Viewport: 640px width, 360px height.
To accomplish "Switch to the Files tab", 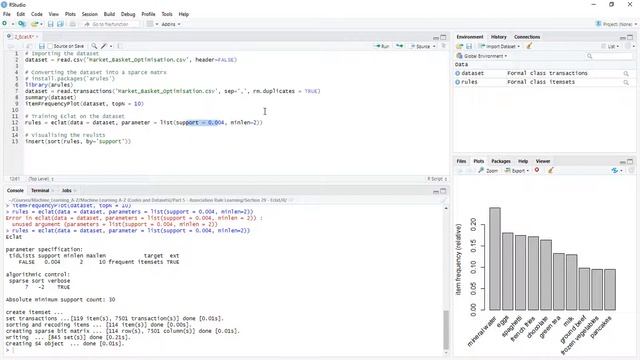I will pyautogui.click(x=461, y=161).
